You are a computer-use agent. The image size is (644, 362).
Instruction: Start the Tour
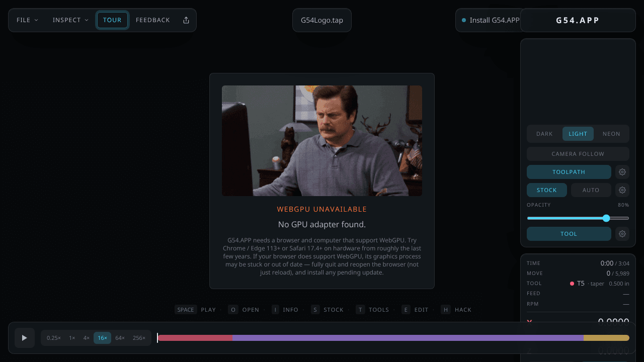click(112, 20)
